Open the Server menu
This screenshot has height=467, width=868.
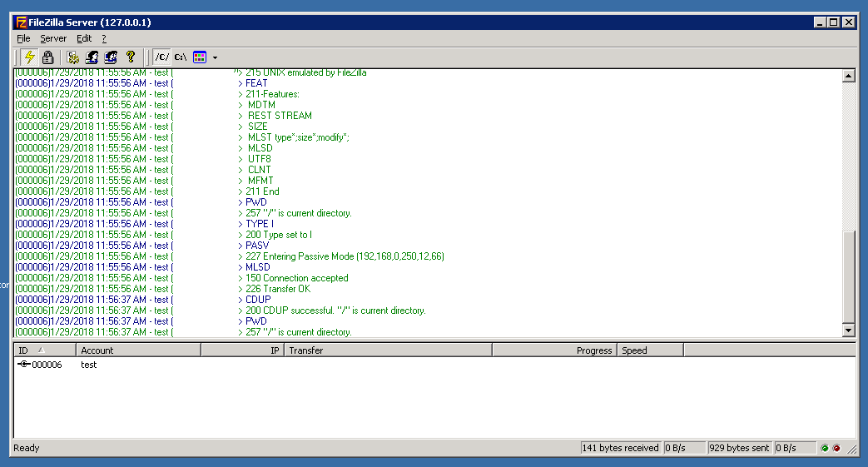53,38
